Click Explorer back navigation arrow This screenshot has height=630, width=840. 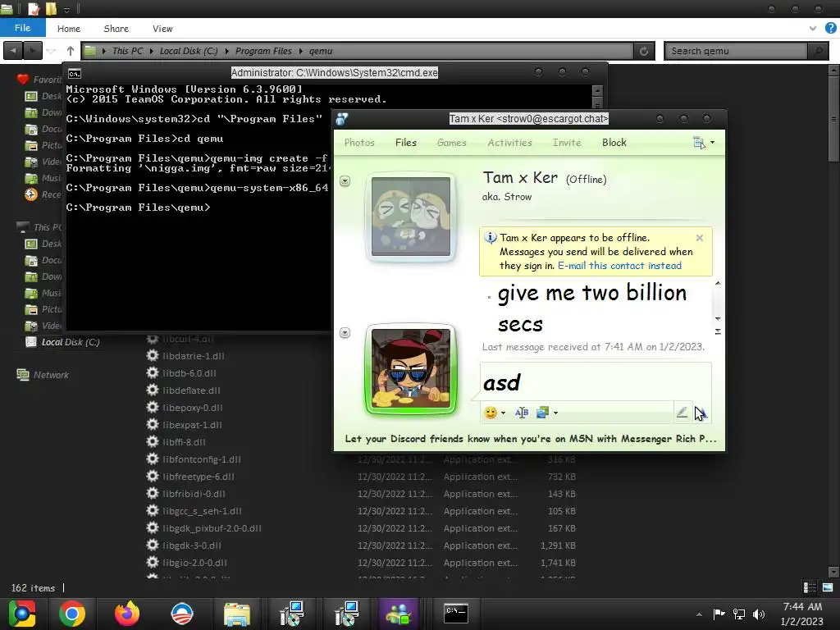pos(13,51)
